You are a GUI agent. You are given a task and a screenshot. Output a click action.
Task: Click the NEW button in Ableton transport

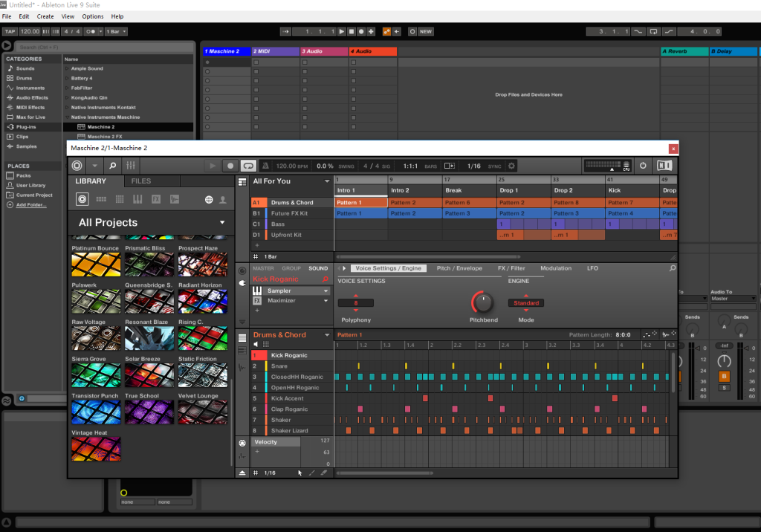point(426,31)
